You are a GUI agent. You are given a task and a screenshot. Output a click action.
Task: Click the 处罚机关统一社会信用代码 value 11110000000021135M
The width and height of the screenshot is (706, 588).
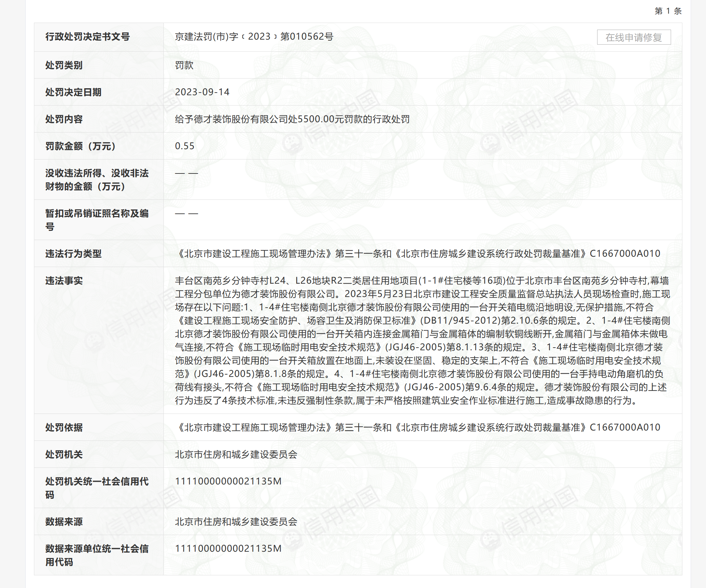[228, 481]
